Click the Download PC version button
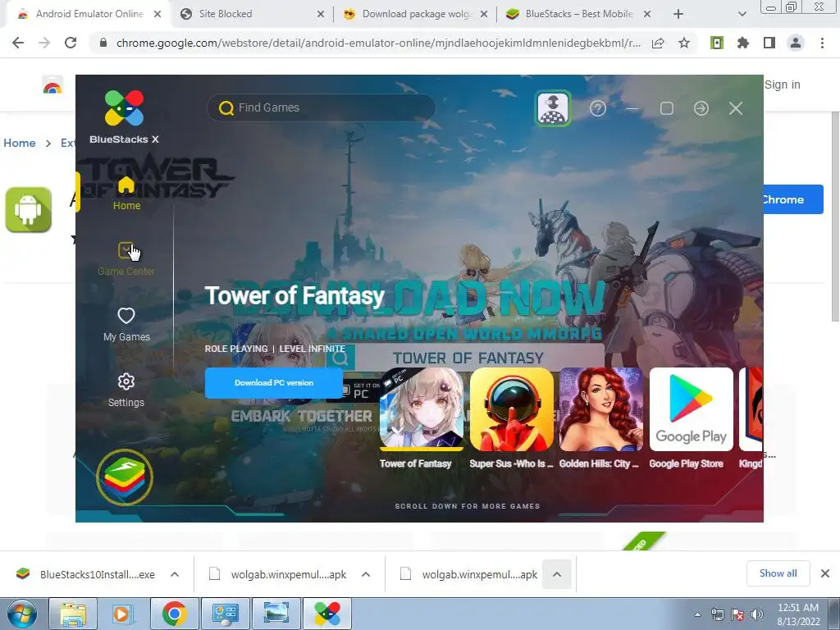 coord(274,382)
